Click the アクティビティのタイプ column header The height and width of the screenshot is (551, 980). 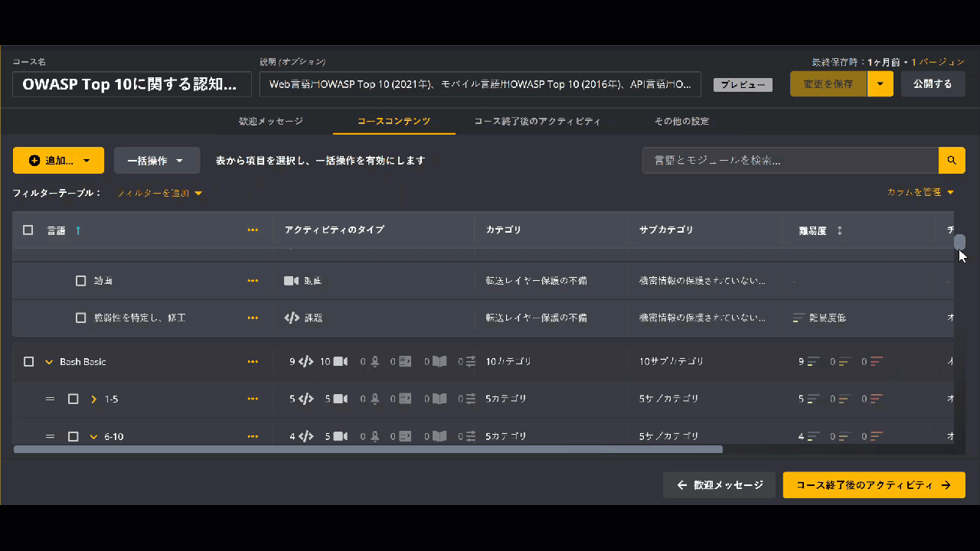click(x=335, y=230)
